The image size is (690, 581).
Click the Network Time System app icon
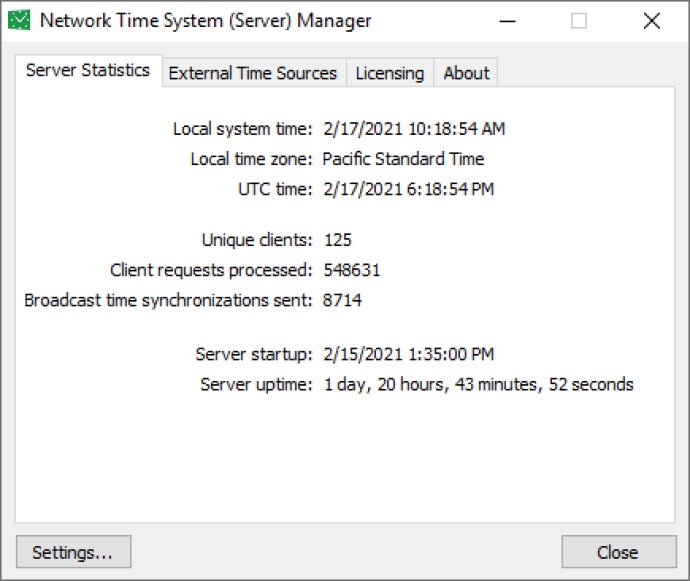click(19, 20)
